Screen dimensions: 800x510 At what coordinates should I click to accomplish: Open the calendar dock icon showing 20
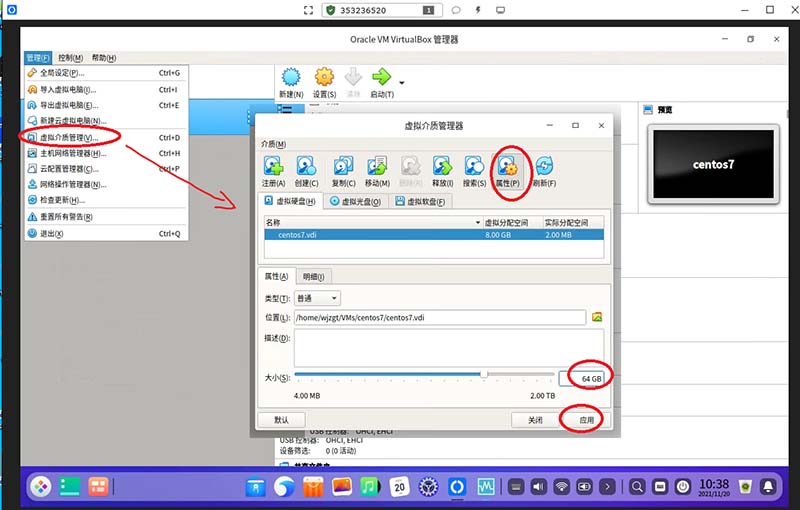tap(399, 487)
